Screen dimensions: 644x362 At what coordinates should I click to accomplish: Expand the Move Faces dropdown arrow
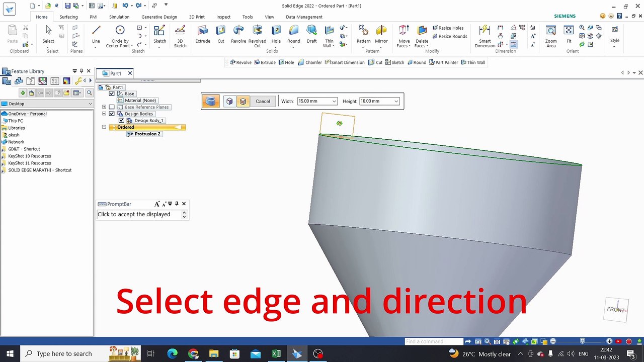pyautogui.click(x=410, y=46)
